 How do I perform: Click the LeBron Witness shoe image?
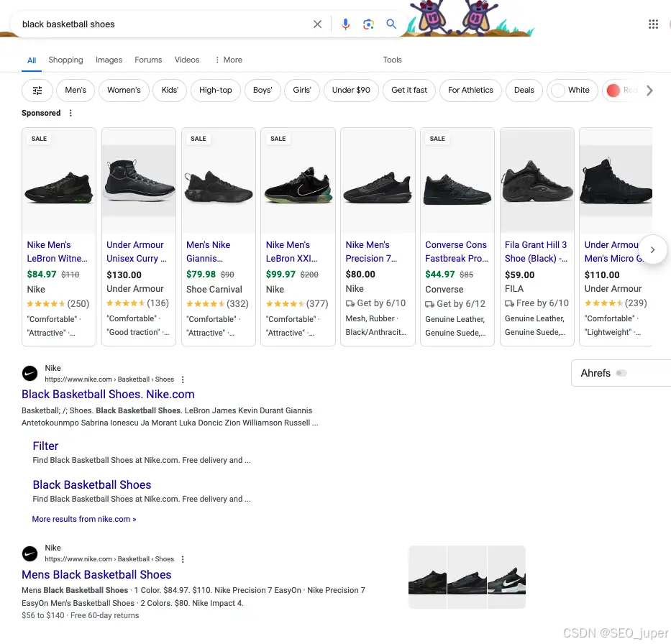[x=59, y=187]
